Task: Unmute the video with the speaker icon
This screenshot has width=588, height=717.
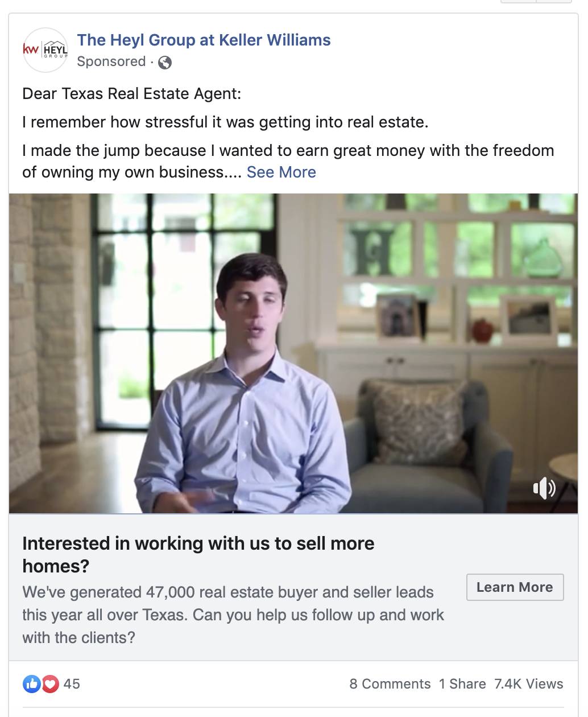Action: (x=544, y=488)
